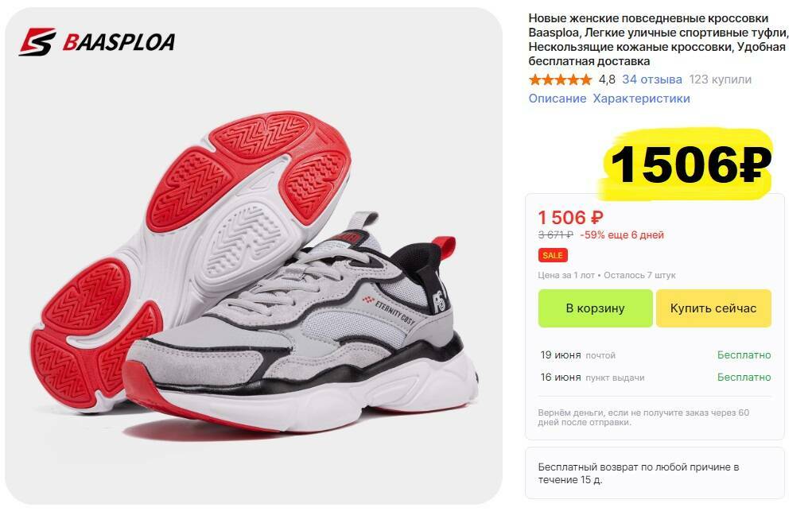
Task: Open the Описание link
Action: pos(558,99)
